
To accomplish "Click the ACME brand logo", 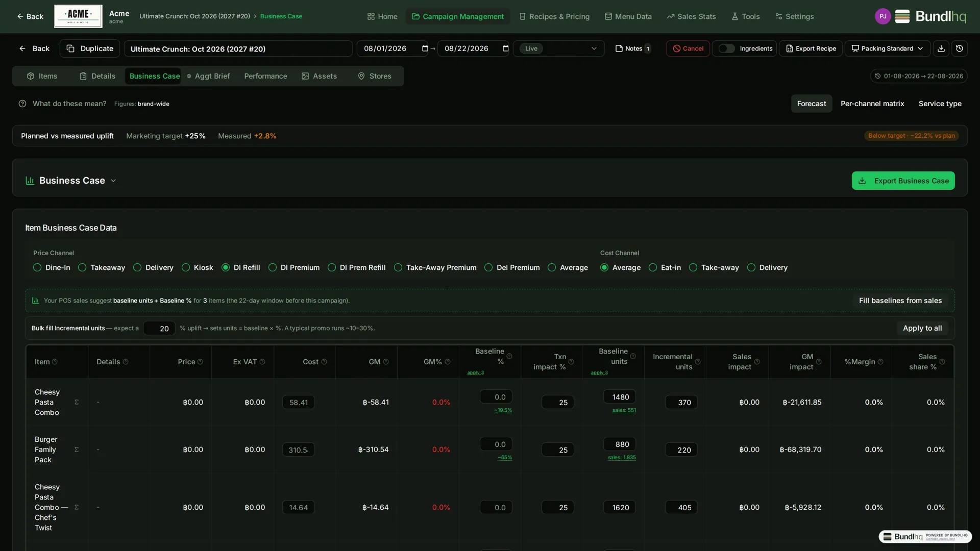I will (78, 16).
